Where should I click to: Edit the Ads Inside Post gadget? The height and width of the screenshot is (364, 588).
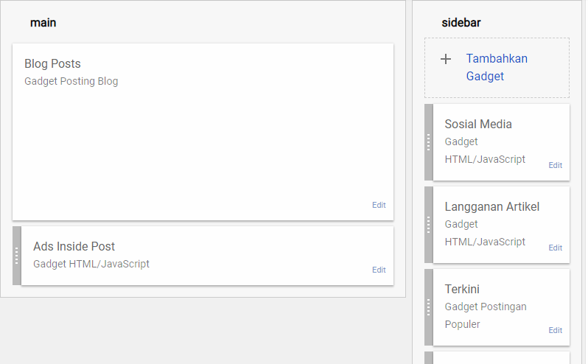click(x=378, y=270)
